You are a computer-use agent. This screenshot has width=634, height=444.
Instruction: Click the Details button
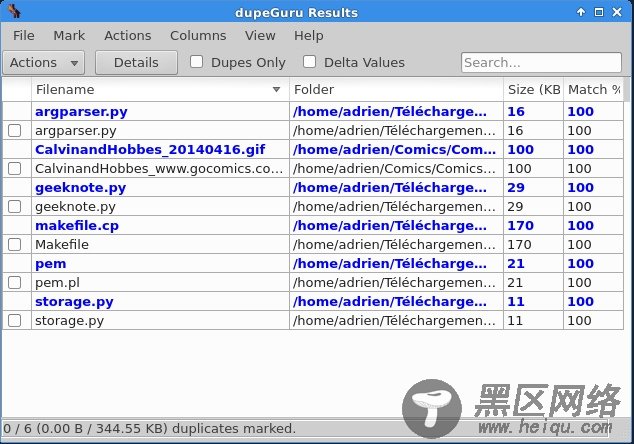click(x=136, y=63)
